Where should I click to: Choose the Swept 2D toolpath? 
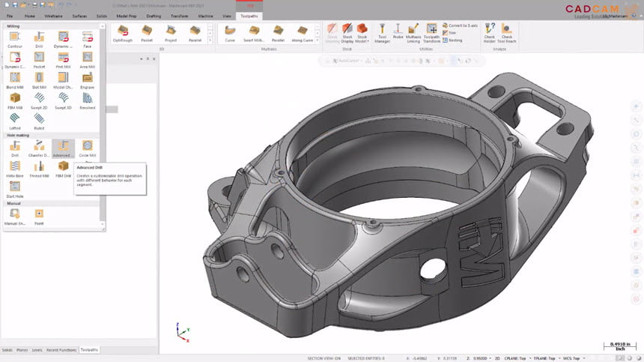[x=39, y=101]
